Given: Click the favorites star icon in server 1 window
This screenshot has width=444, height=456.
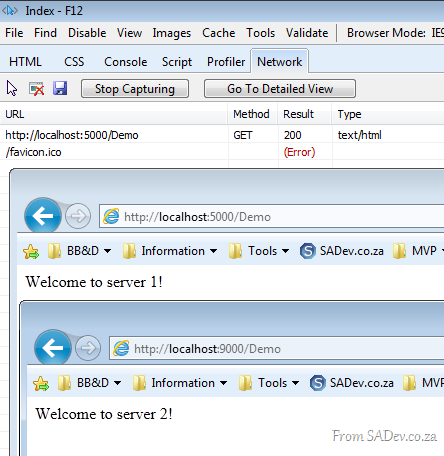Looking at the screenshot, I should tap(31, 251).
